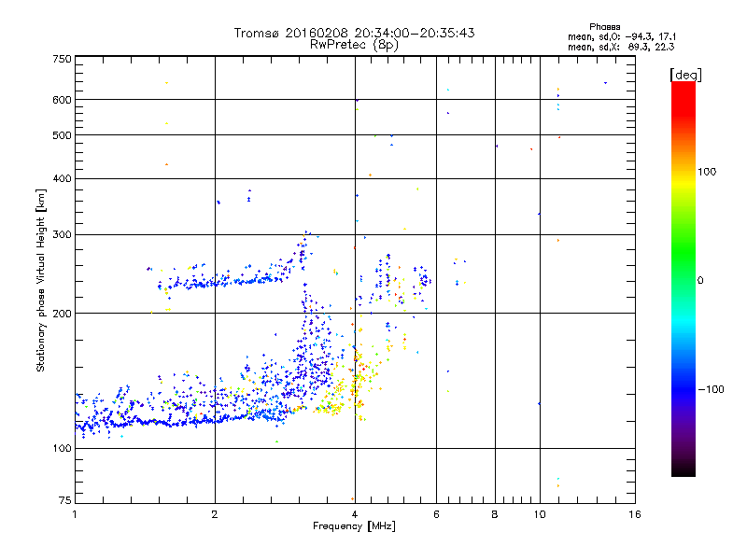Click the 'mean, sd,O: -94.3, 17.1' line
Viewport: 747px width, 560px height.
pos(622,37)
